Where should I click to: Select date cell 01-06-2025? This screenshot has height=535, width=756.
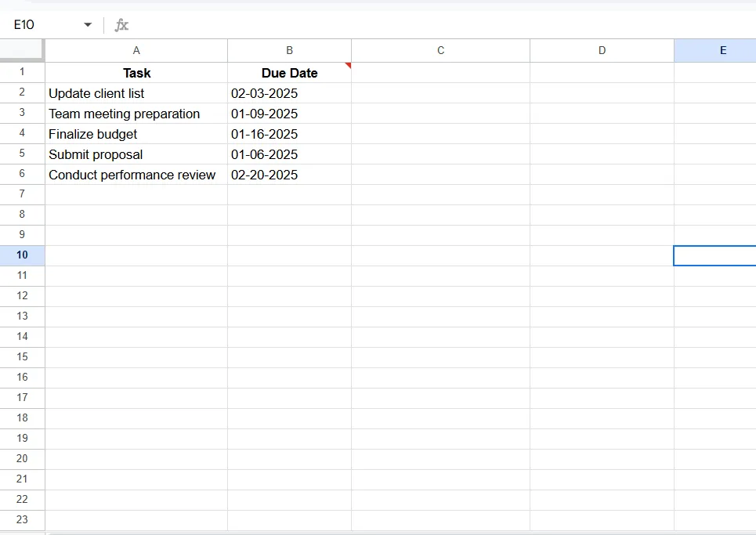click(x=289, y=154)
